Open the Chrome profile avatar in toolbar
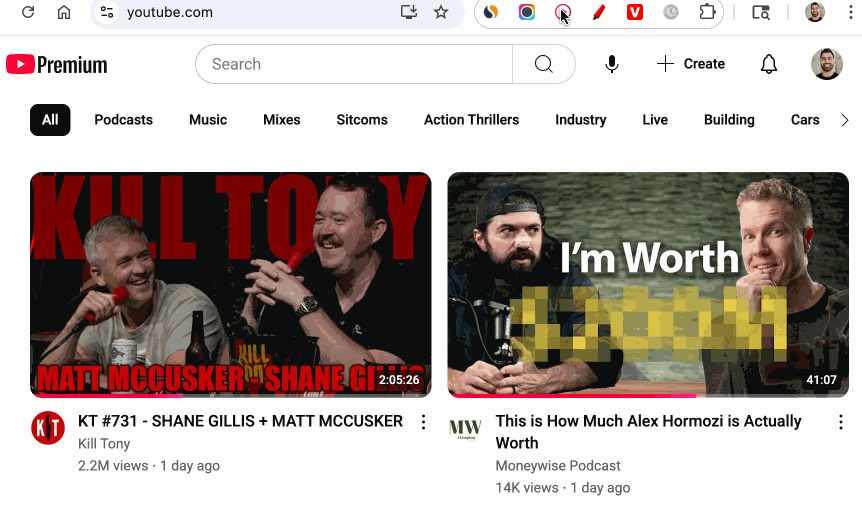Viewport: 862px width, 512px height. point(815,12)
